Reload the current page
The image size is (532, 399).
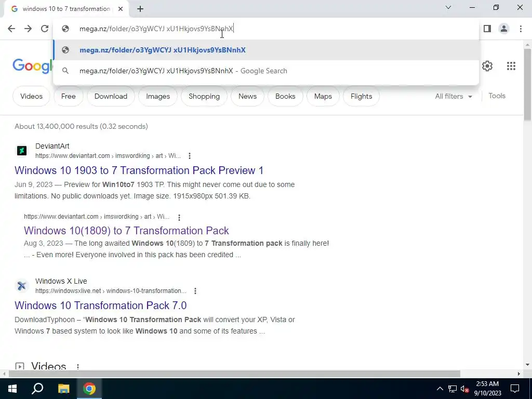45,29
